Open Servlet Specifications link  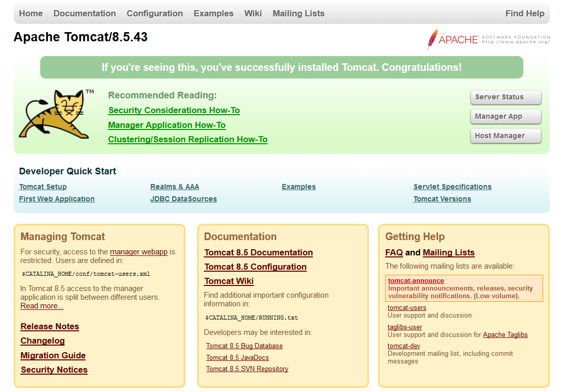point(452,187)
